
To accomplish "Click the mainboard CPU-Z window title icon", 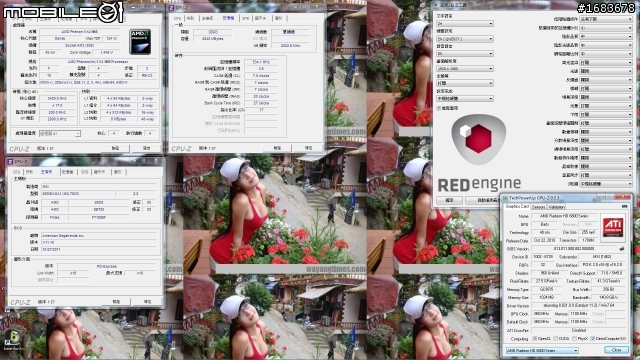I will (x=11, y=162).
